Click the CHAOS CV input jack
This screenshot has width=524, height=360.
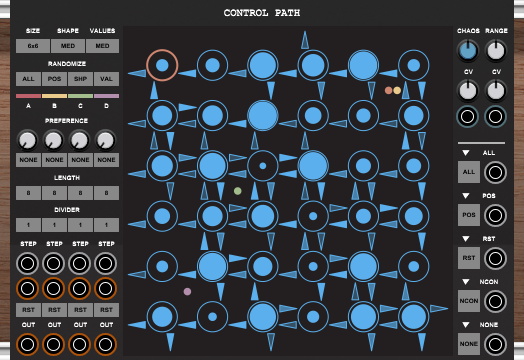click(x=468, y=117)
